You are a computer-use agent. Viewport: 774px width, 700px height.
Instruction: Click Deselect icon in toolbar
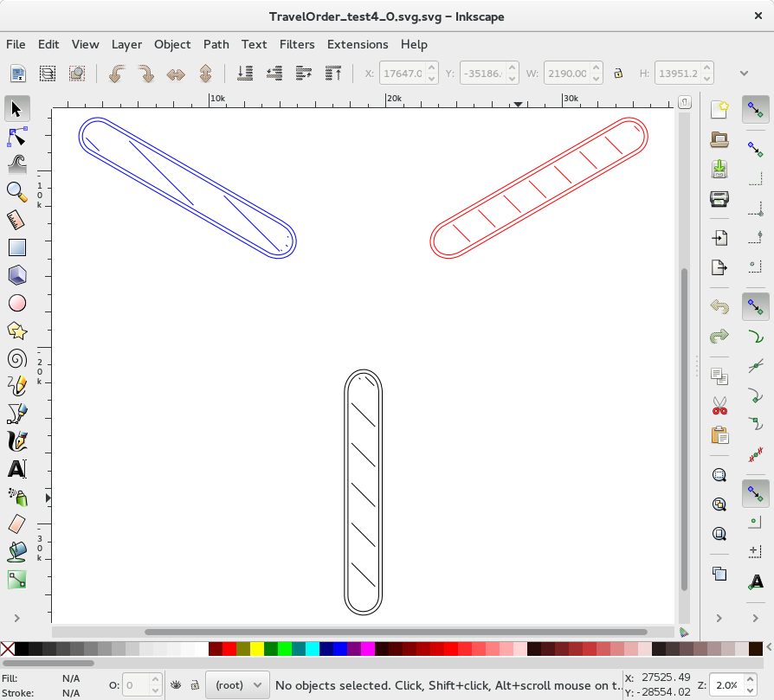tap(77, 74)
